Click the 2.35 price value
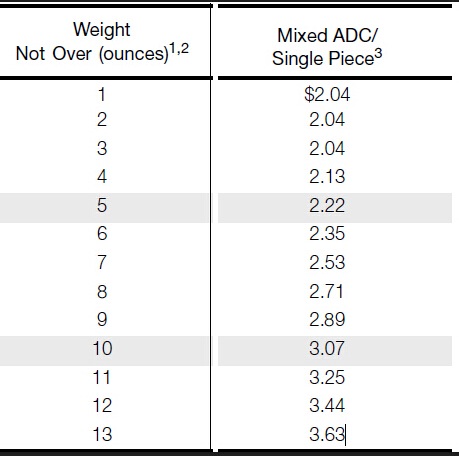This screenshot has height=456, width=459. click(x=327, y=233)
